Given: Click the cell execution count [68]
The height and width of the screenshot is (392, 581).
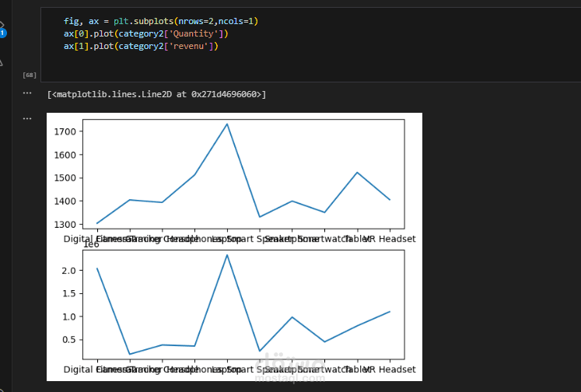Looking at the screenshot, I should (30, 75).
